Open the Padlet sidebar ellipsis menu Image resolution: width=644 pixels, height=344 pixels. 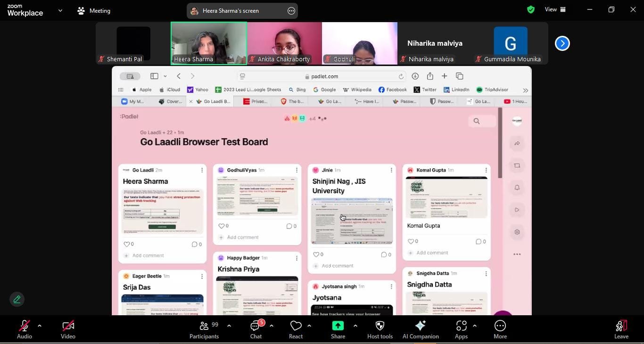[517, 254]
